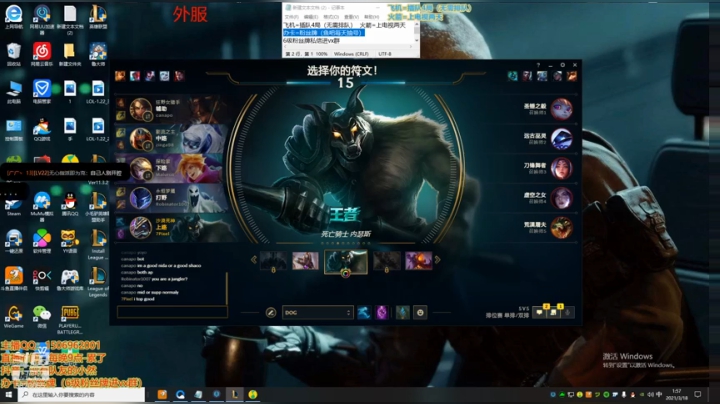Click enemy Irelia portrait 刀锋舞者
This screenshot has width=720, height=404.
(562, 168)
